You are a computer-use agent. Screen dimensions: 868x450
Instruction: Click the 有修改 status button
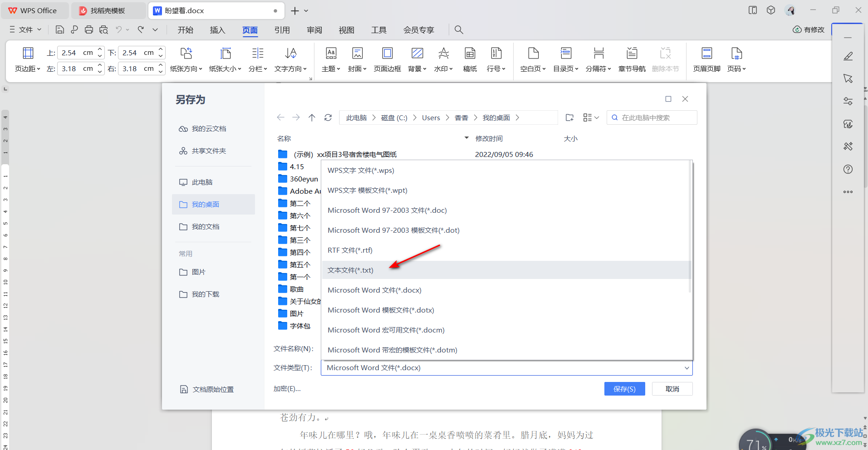click(x=808, y=29)
